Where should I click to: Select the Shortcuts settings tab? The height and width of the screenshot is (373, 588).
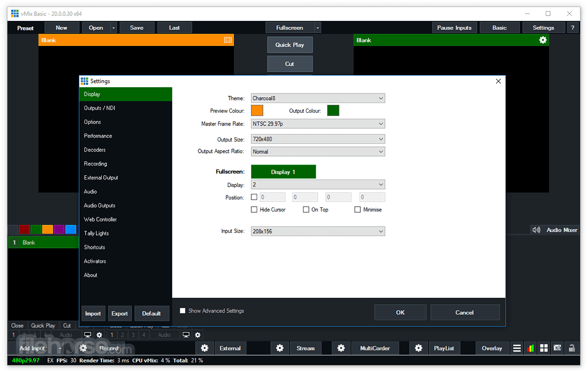[126, 247]
